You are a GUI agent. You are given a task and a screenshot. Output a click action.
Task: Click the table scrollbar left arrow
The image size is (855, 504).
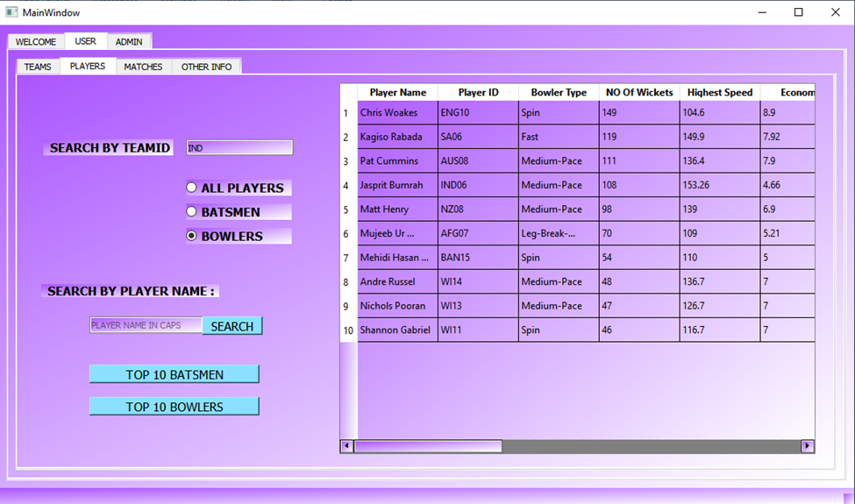[346, 445]
